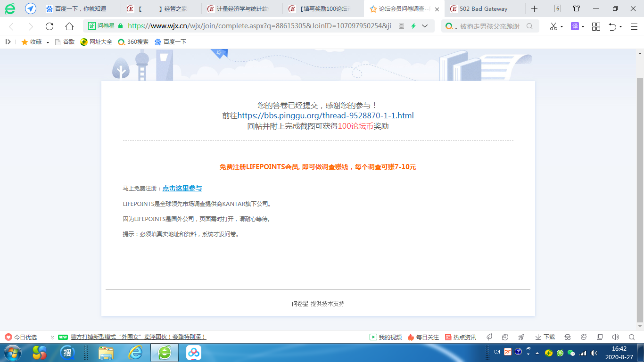Click the status bar zoom magnifier
This screenshot has width=644, height=362.
click(632, 337)
